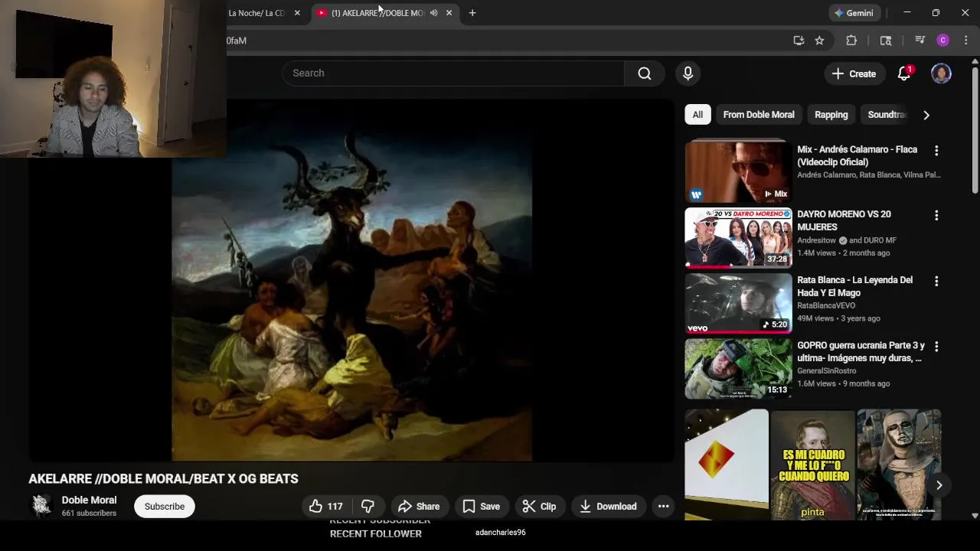
Task: Select the Rapping filter chip
Action: (x=831, y=115)
